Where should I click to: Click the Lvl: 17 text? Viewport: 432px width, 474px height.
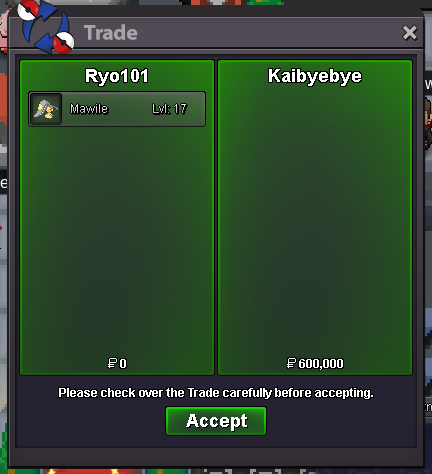coord(169,109)
